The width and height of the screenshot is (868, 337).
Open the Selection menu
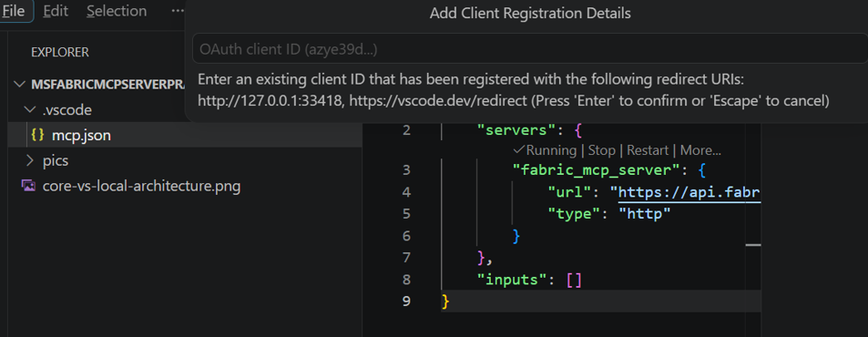(117, 11)
